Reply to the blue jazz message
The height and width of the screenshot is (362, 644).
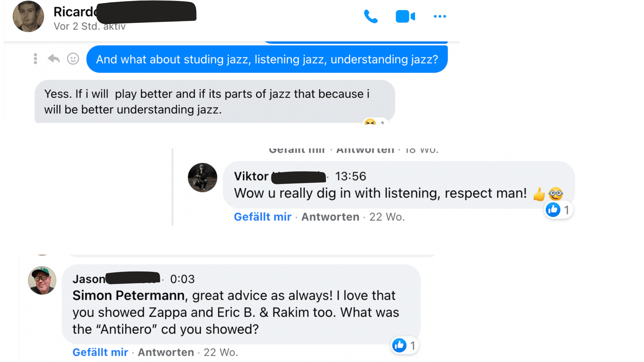click(x=54, y=59)
